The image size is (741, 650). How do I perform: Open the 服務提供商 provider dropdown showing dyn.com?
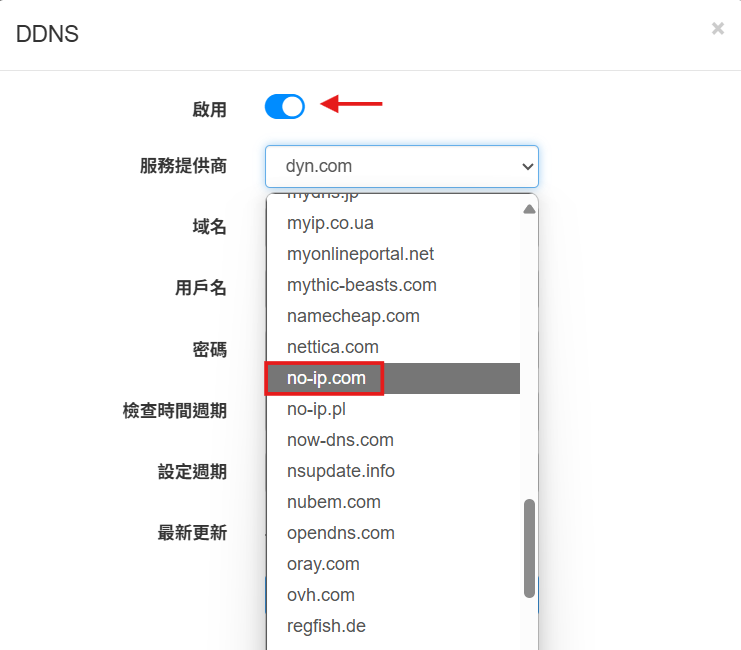coord(402,166)
